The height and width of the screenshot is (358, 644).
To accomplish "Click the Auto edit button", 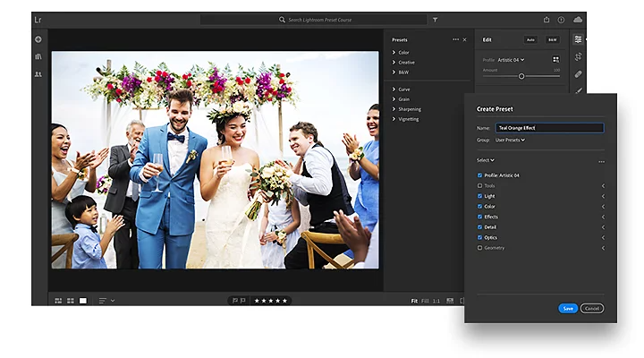I will pyautogui.click(x=530, y=39).
